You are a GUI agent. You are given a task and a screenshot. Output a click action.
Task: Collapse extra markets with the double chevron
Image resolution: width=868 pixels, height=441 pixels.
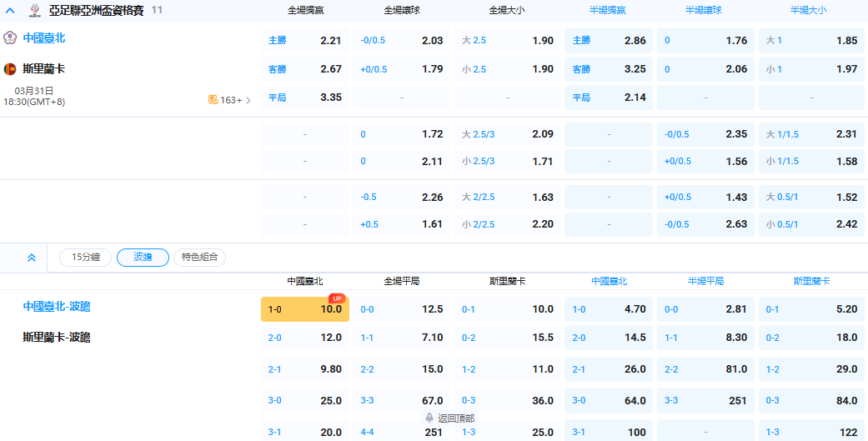[x=32, y=258]
